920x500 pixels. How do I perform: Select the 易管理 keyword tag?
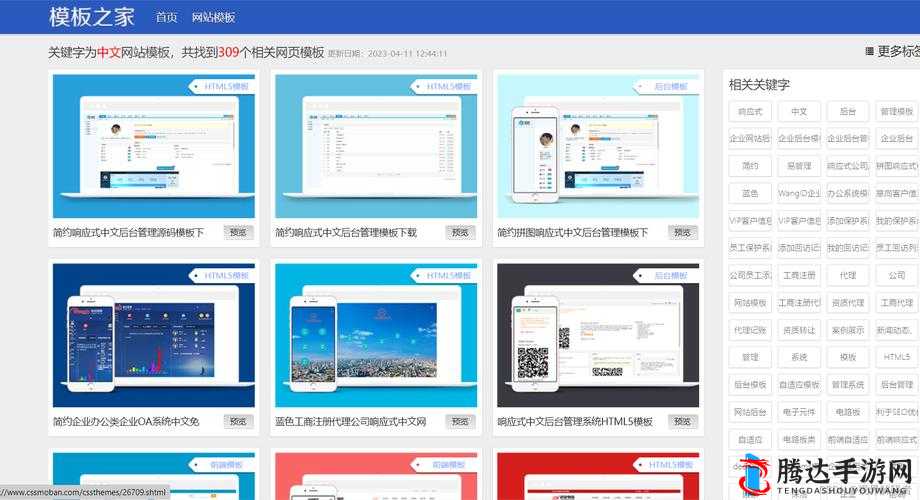tap(799, 166)
